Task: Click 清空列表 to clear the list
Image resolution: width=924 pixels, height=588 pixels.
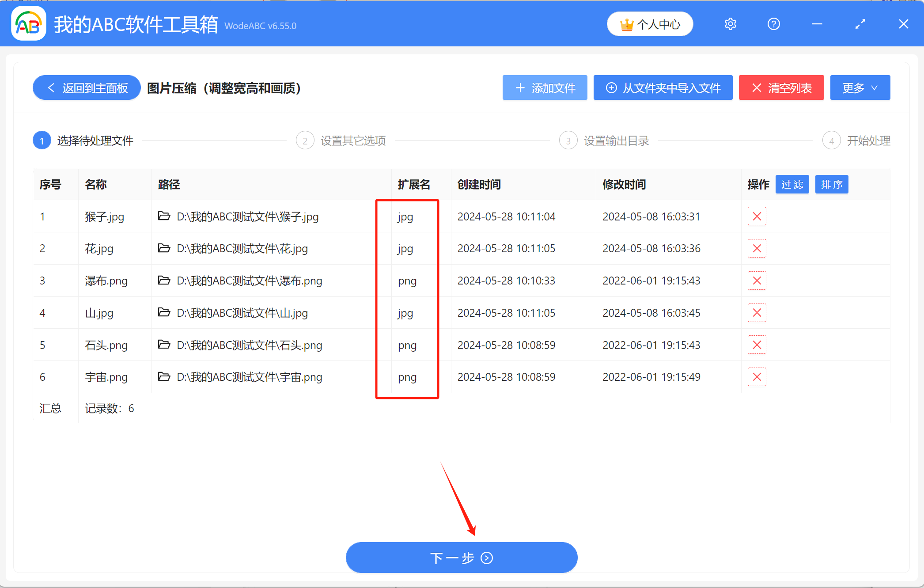Action: pyautogui.click(x=781, y=88)
